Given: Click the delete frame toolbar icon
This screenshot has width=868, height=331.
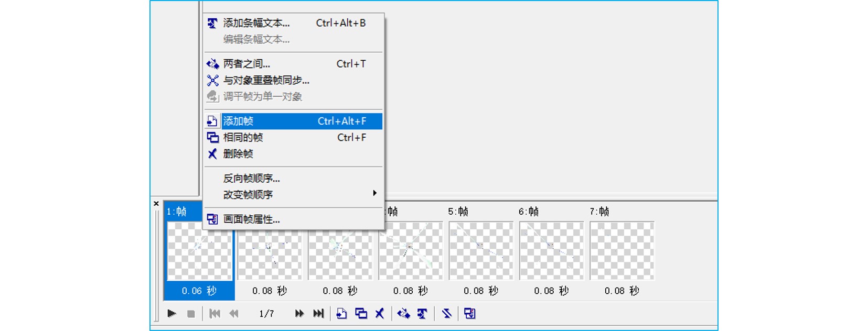Looking at the screenshot, I should click(380, 313).
